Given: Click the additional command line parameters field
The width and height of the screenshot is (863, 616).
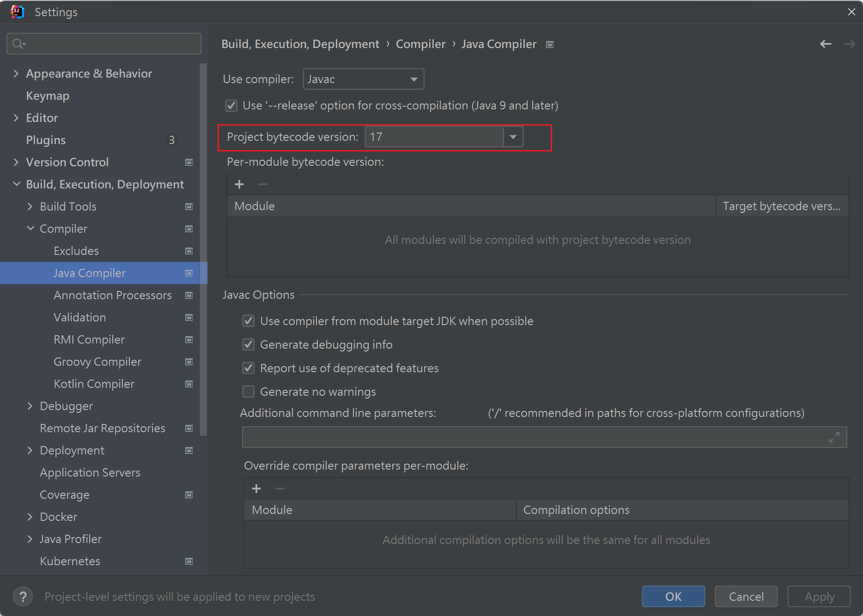Looking at the screenshot, I should click(x=544, y=437).
